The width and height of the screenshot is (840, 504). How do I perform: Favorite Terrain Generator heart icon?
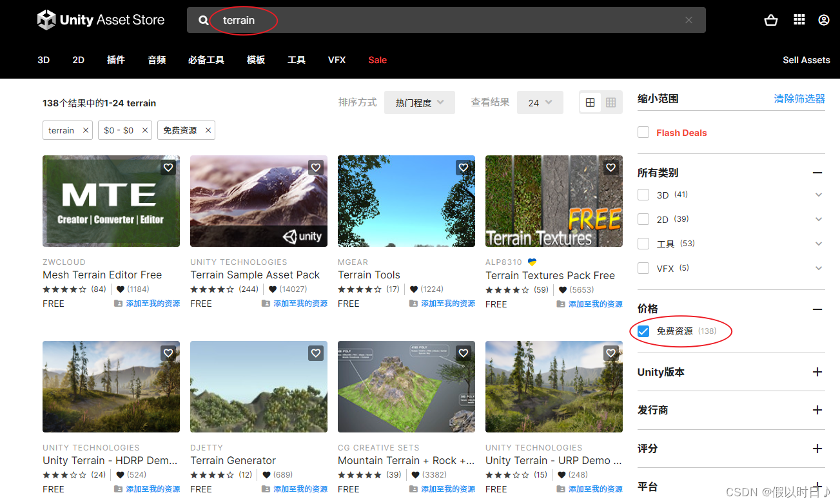pyautogui.click(x=316, y=353)
